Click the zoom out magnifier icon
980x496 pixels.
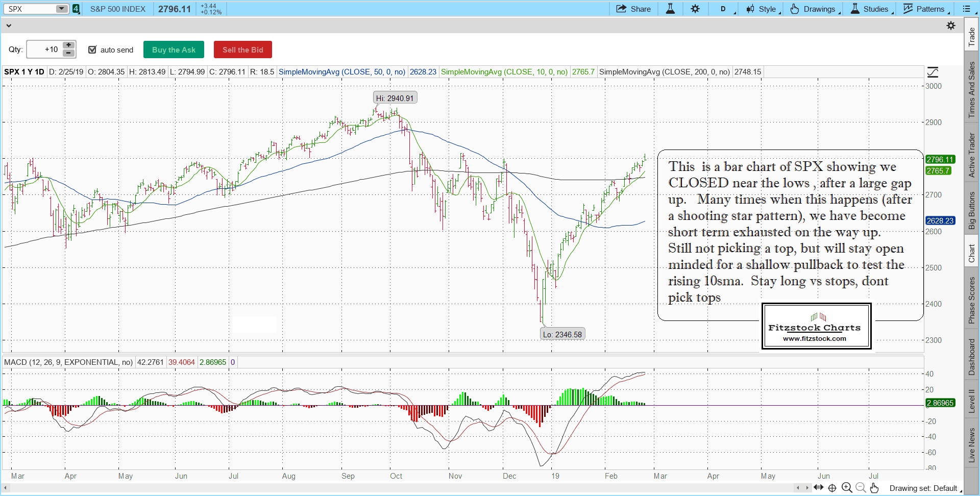tap(861, 488)
